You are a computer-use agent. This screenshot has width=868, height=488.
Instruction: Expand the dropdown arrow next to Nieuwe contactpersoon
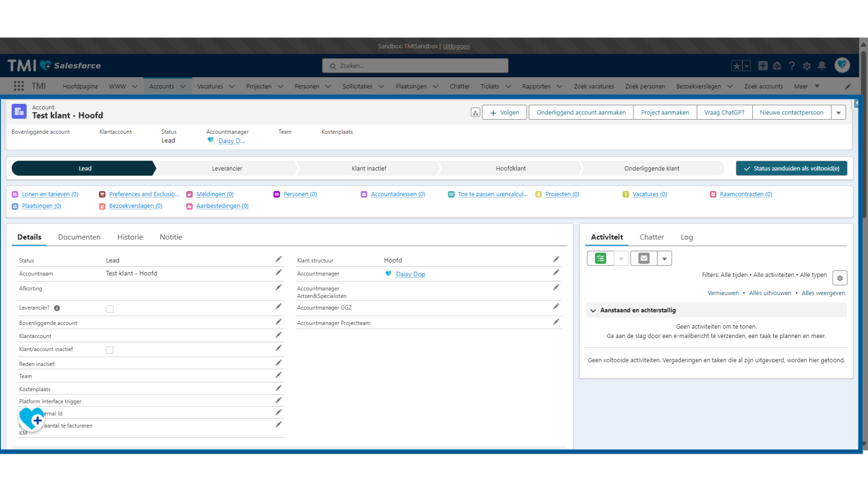click(x=838, y=113)
